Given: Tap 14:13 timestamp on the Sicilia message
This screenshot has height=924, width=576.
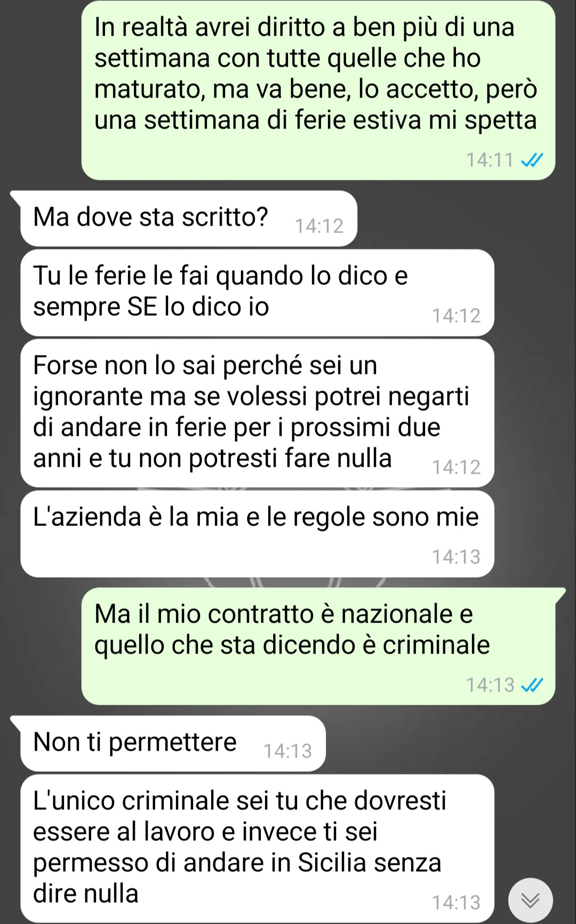Looking at the screenshot, I should [457, 903].
